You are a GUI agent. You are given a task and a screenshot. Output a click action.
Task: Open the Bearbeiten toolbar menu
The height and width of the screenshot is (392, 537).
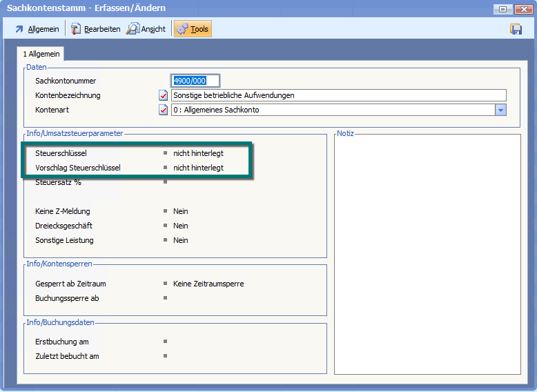(x=95, y=29)
